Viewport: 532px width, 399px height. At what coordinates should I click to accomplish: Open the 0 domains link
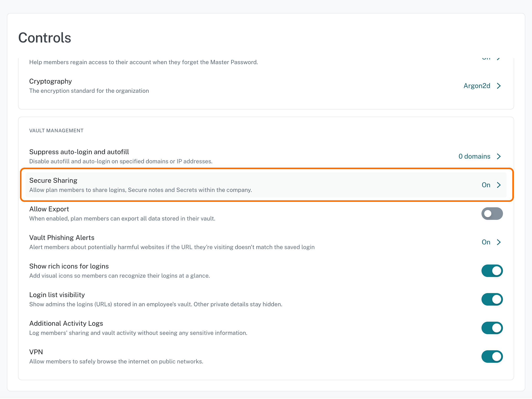(474, 156)
